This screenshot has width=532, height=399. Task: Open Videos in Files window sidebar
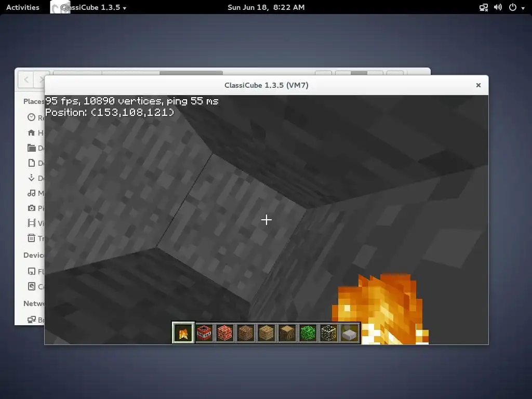35,223
